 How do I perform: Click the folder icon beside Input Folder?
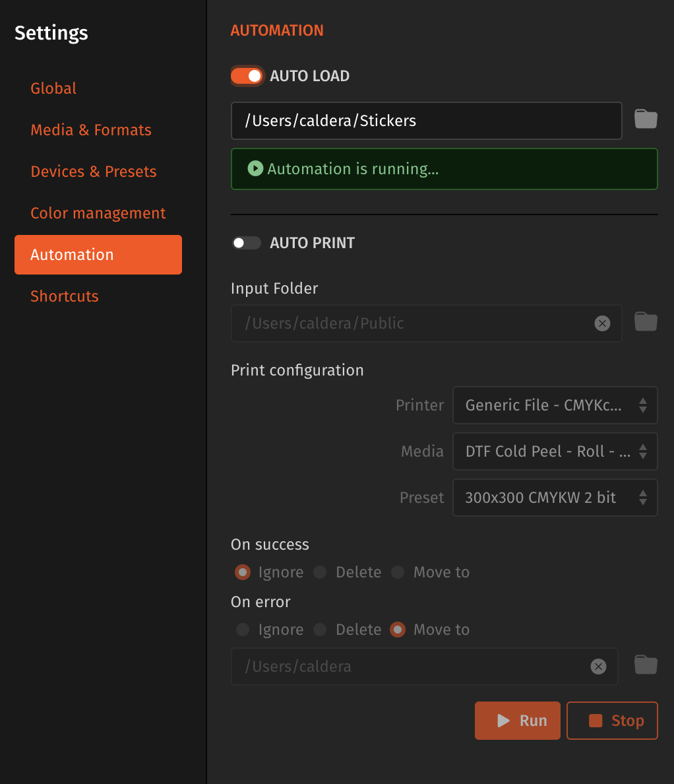tap(646, 321)
